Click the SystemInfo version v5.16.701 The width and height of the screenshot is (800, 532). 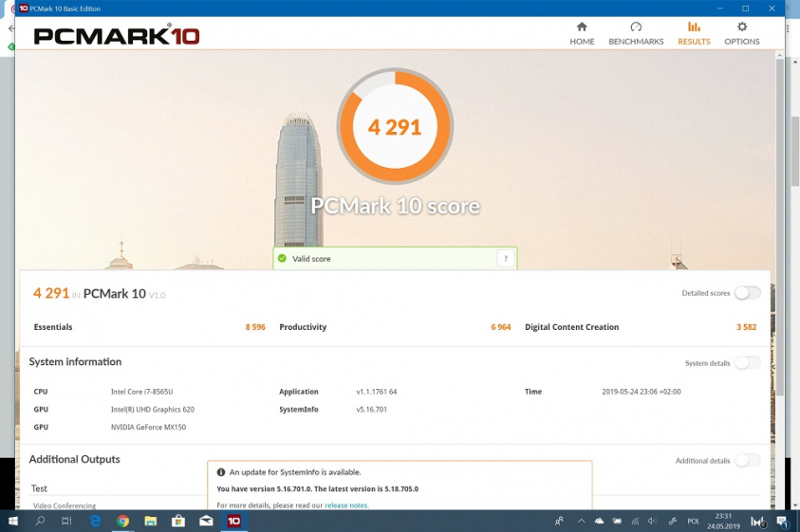[x=371, y=410]
